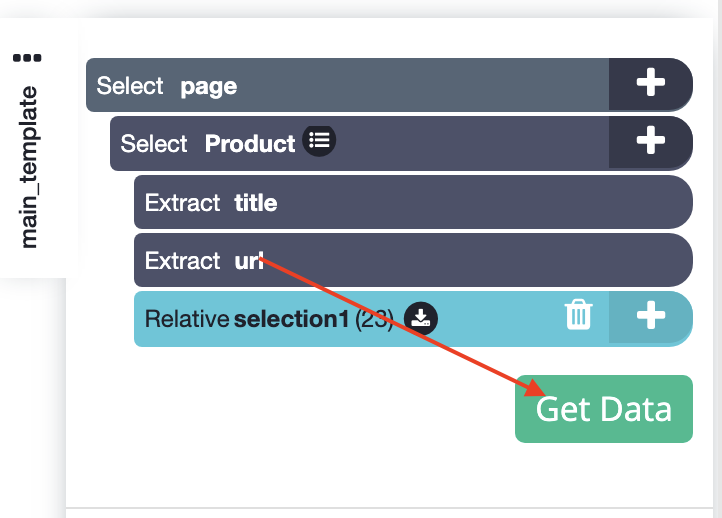Click the list icon beside Product
The width and height of the screenshot is (722, 518).
click(x=319, y=140)
